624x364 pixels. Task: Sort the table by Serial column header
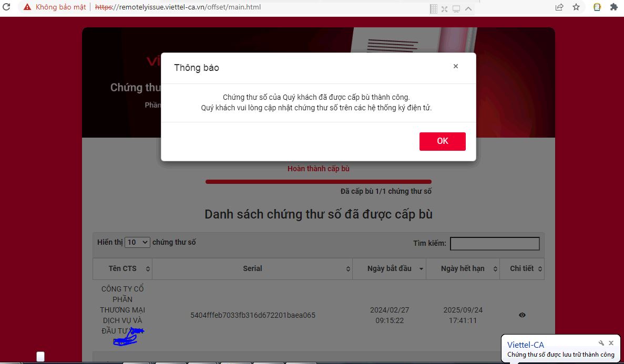pos(252,268)
